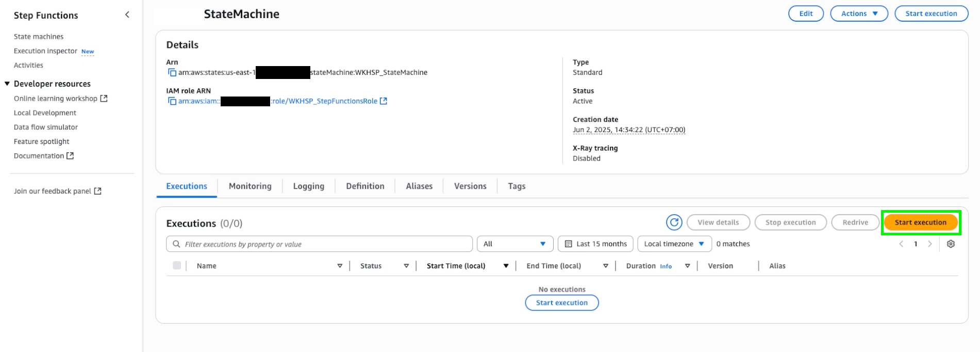Collapse the Step Functions sidebar arrow

click(127, 14)
